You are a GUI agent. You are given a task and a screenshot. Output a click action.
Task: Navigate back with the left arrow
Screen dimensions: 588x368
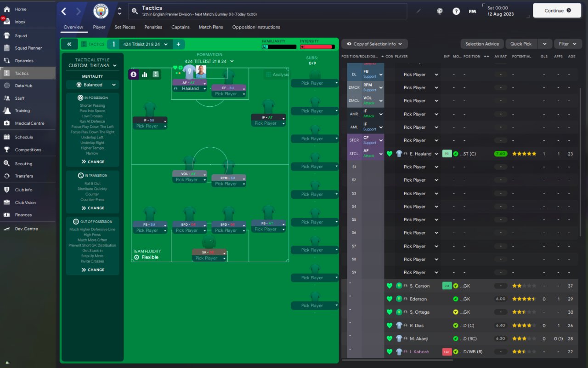pos(64,11)
